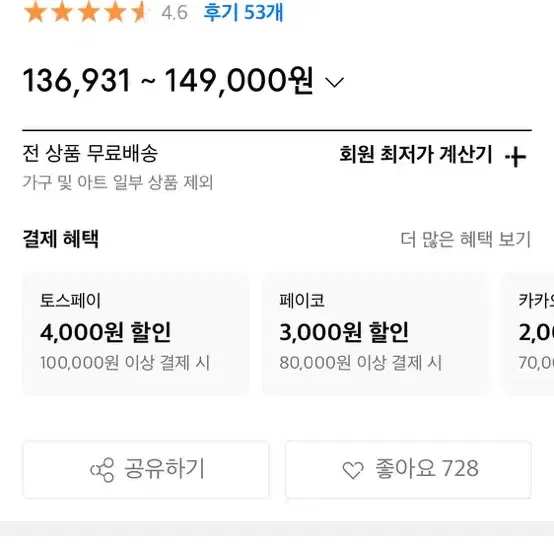Click the 전 상품 무료배송 text
The width and height of the screenshot is (554, 554).
coord(90,154)
